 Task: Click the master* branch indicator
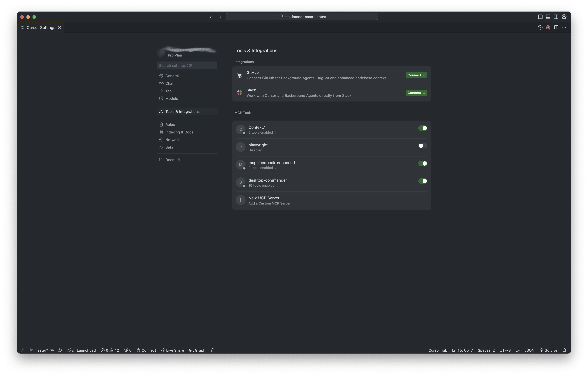coord(39,350)
